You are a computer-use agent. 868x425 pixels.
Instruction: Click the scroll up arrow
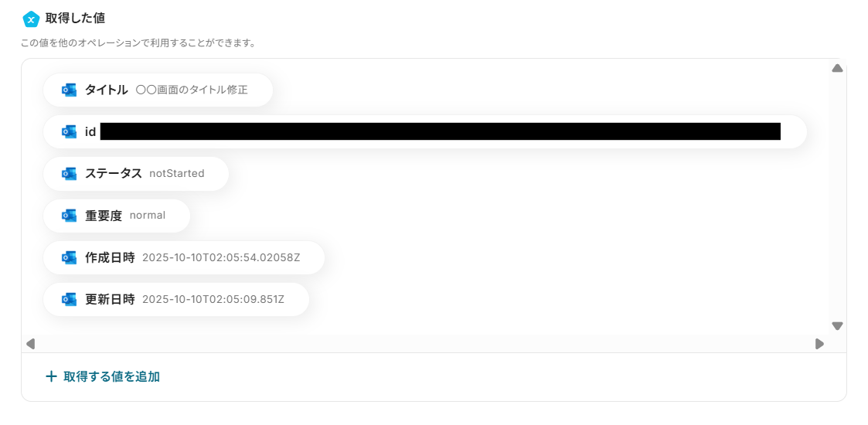838,68
